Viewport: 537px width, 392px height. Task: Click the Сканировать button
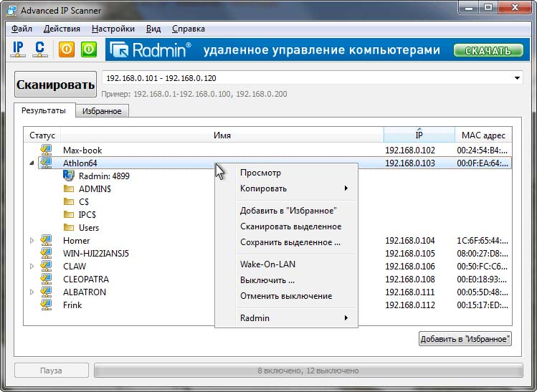pos(55,85)
